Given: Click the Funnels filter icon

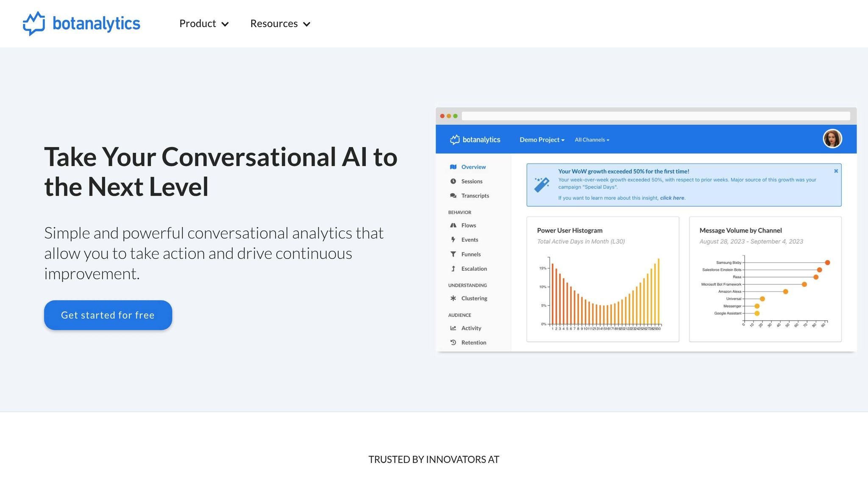Looking at the screenshot, I should click(453, 254).
